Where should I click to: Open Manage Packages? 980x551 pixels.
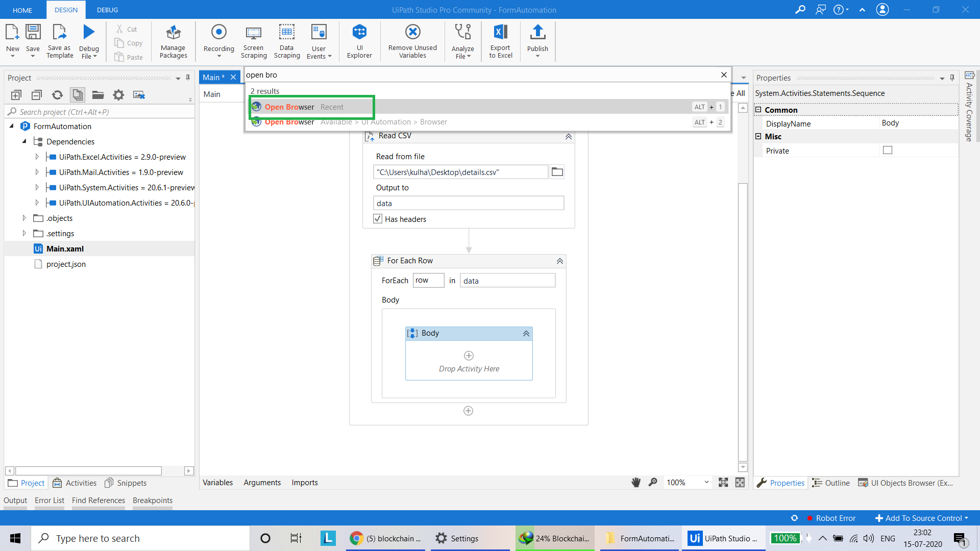point(173,41)
